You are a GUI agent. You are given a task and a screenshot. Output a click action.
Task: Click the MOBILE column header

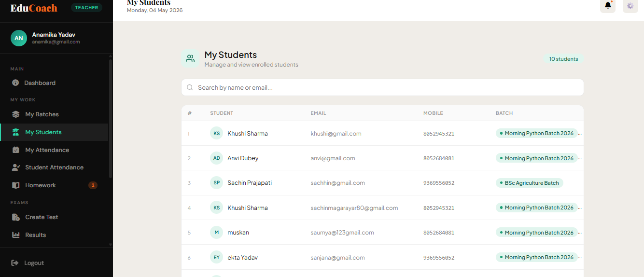tap(433, 113)
